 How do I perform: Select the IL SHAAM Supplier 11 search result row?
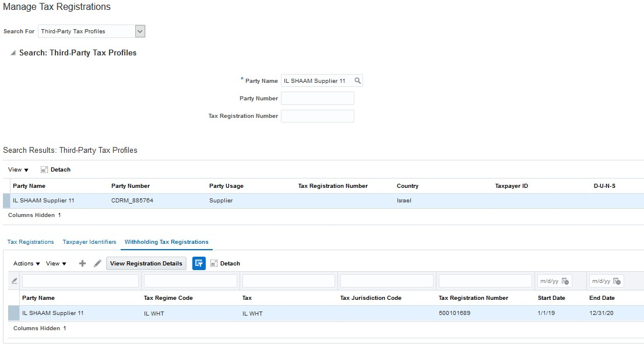click(x=323, y=201)
